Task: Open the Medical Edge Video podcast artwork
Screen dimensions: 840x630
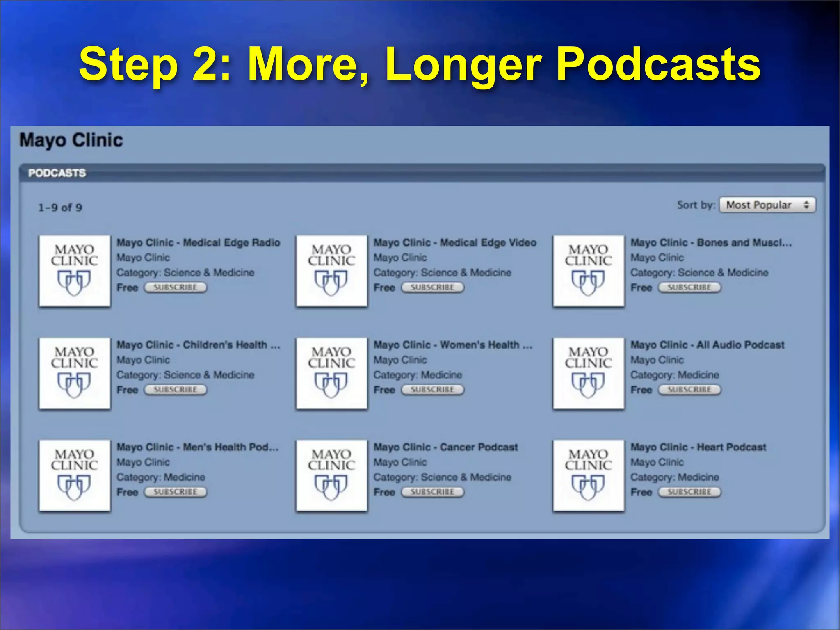Action: [x=331, y=271]
